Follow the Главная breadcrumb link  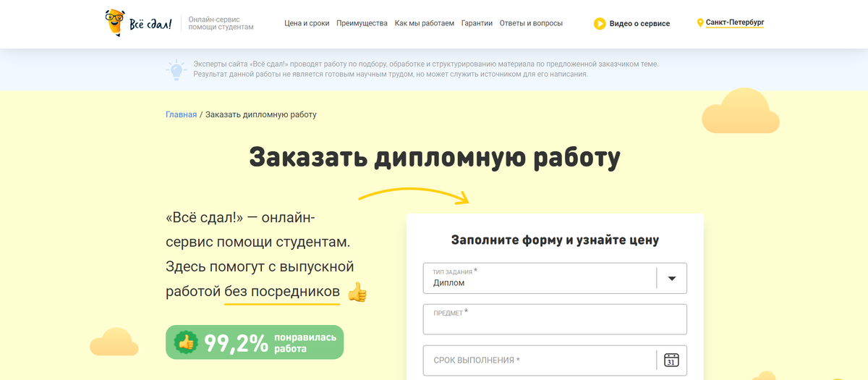pyautogui.click(x=181, y=114)
